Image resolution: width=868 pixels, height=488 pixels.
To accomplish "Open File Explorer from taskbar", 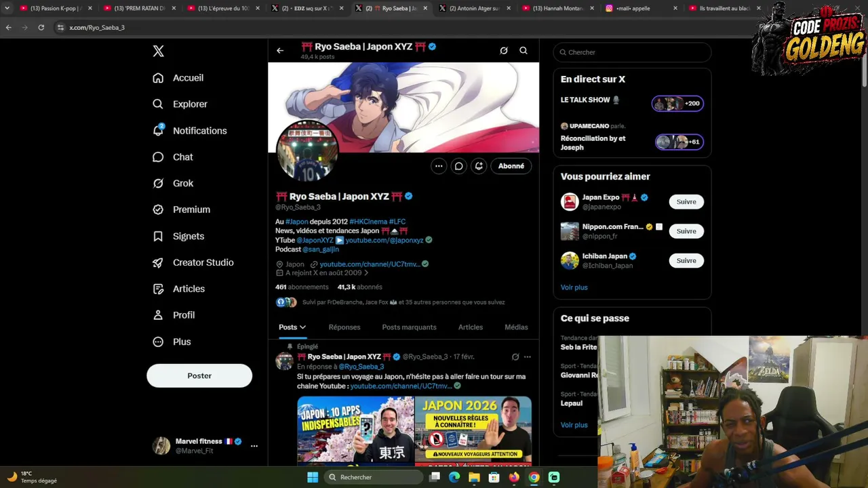I will [474, 477].
